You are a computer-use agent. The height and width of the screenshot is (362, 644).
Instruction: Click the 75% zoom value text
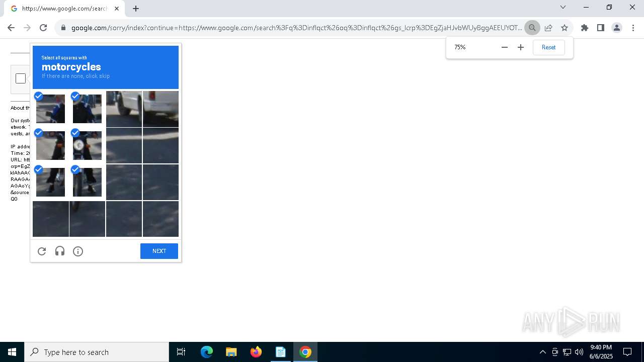[460, 47]
